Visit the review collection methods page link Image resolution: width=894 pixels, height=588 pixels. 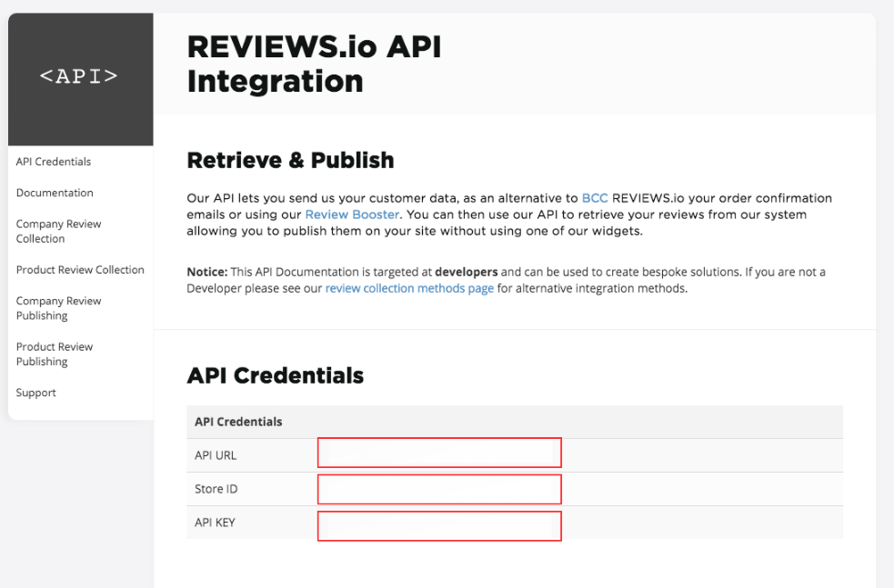[x=409, y=289]
